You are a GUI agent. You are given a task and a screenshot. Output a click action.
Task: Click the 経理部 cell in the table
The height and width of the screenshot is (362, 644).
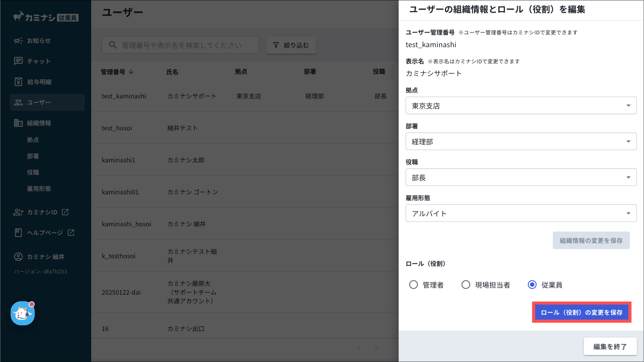tap(314, 96)
